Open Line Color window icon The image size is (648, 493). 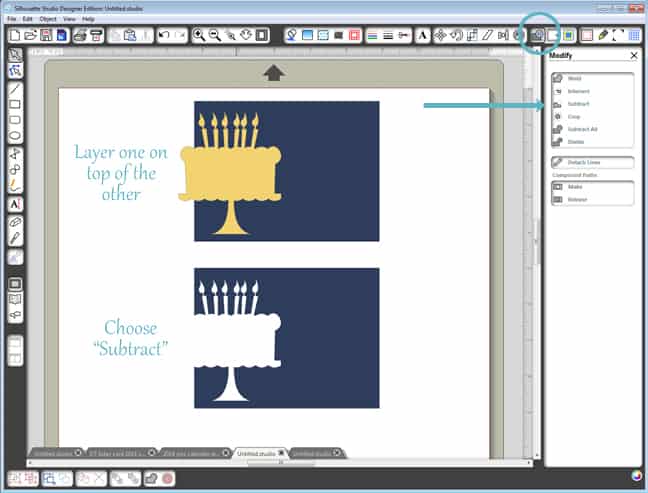(372, 36)
